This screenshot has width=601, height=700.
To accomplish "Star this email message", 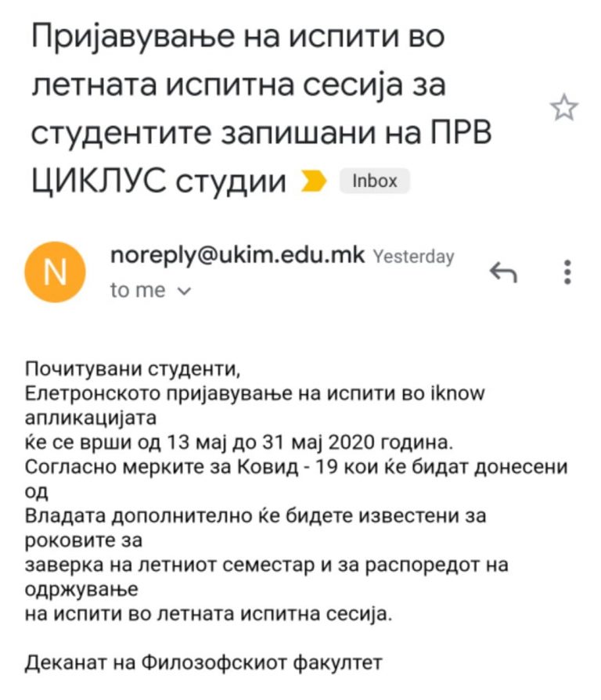I will [564, 107].
